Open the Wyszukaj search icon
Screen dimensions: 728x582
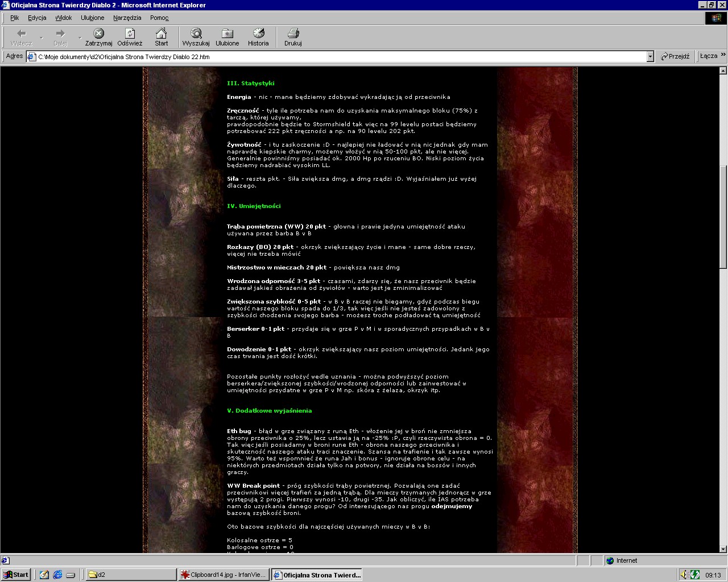click(x=196, y=34)
